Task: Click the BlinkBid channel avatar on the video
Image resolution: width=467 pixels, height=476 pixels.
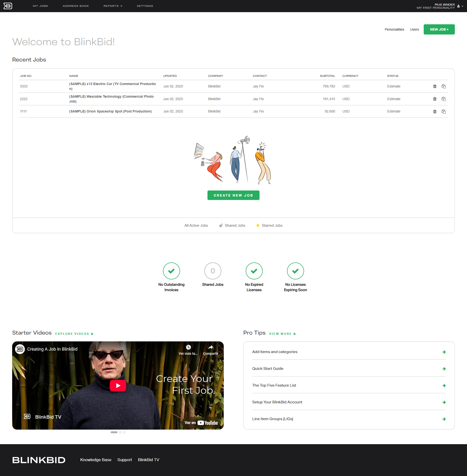Action: pyautogui.click(x=20, y=349)
